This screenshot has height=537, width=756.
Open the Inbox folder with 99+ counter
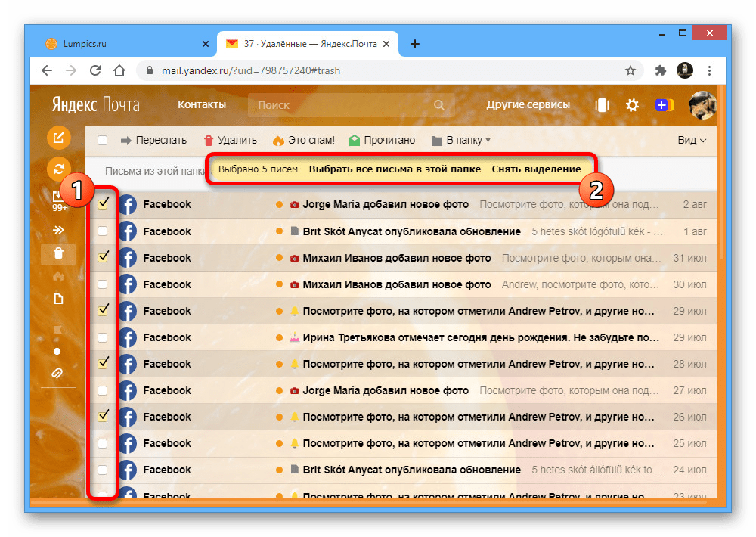pyautogui.click(x=58, y=200)
